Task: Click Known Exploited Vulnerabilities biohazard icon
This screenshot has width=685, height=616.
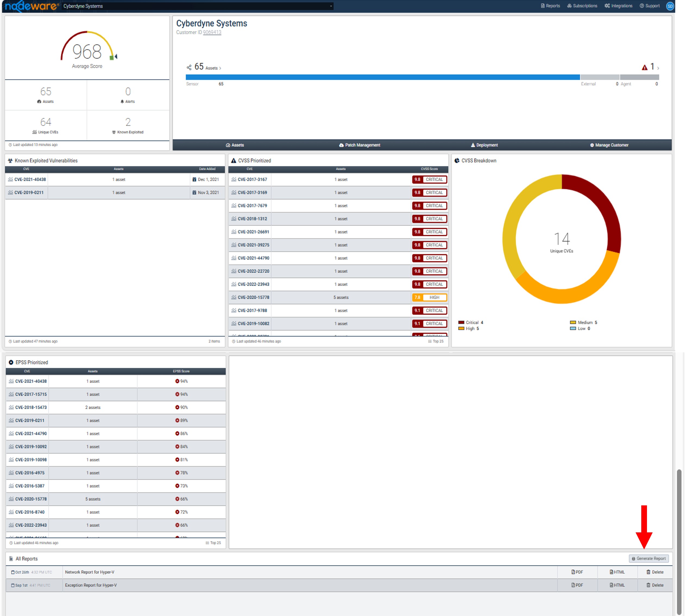Action: (10, 161)
